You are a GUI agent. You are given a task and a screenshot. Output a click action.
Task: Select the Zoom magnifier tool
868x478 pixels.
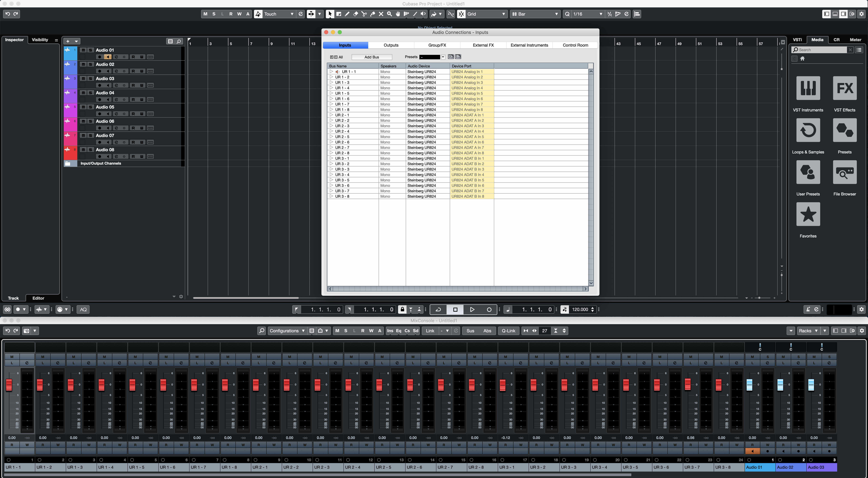[390, 14]
